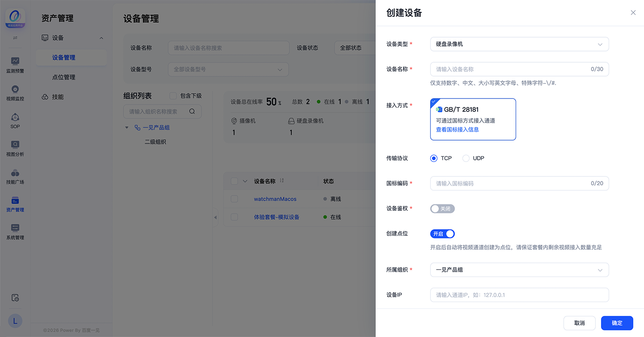Open 设备管理 menu item
This screenshot has width=644, height=337.
[x=71, y=57]
